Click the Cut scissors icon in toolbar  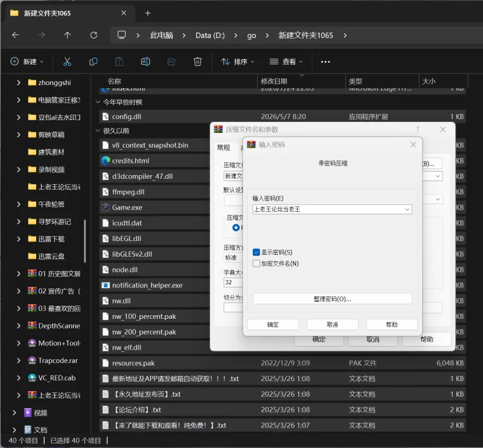(x=67, y=62)
